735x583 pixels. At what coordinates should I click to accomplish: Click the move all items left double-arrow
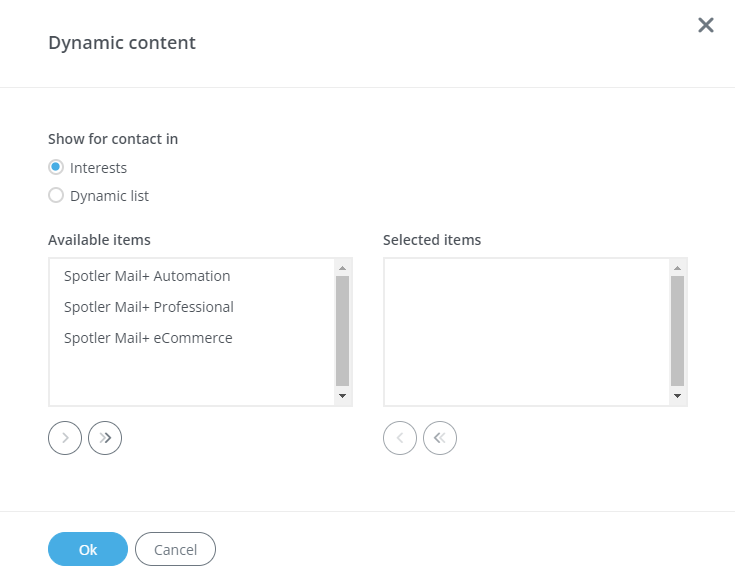click(x=440, y=437)
